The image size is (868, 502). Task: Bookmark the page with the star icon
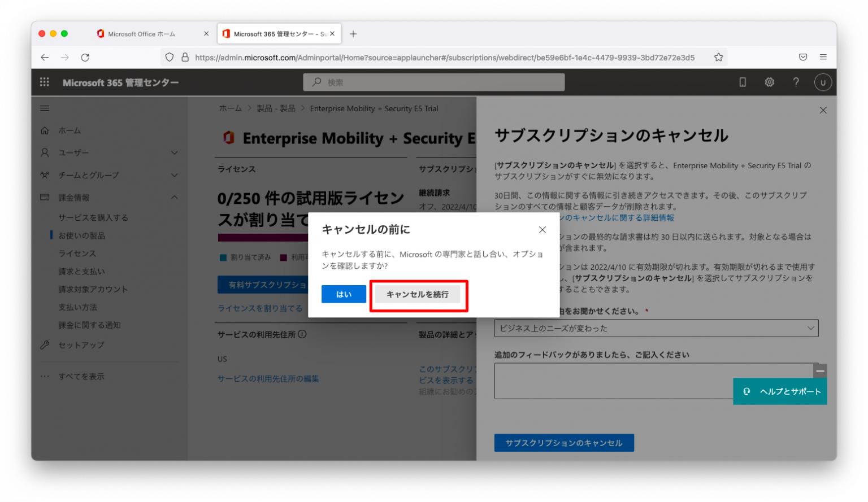coord(718,57)
